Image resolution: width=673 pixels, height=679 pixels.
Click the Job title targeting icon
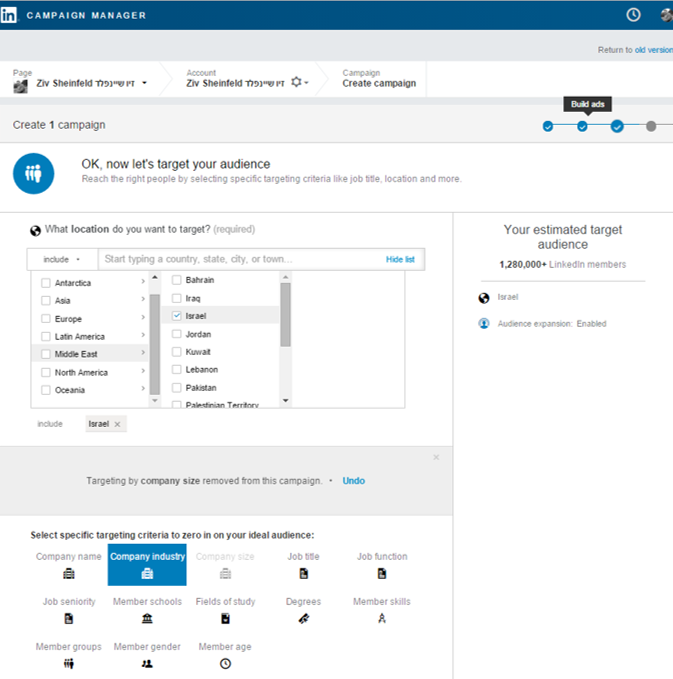(304, 574)
